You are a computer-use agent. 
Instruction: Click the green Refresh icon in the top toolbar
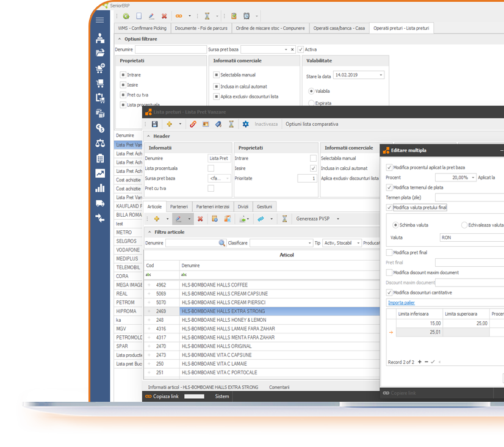(125, 16)
